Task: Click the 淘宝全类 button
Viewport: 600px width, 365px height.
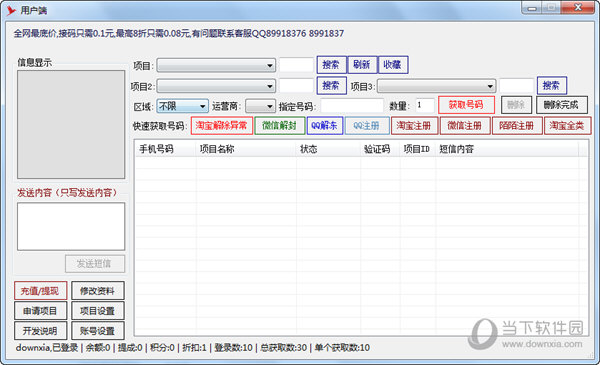Action: [x=567, y=125]
